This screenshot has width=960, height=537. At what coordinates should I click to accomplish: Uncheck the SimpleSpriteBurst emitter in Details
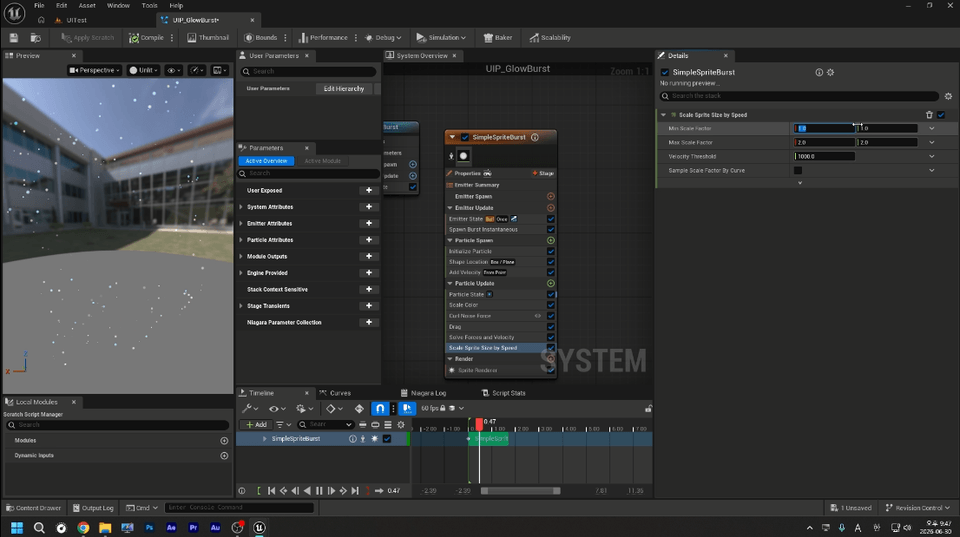(665, 72)
